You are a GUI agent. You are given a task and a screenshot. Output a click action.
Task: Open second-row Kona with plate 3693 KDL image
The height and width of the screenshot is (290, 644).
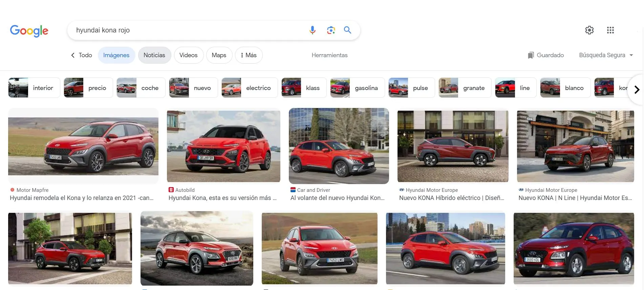(x=574, y=249)
